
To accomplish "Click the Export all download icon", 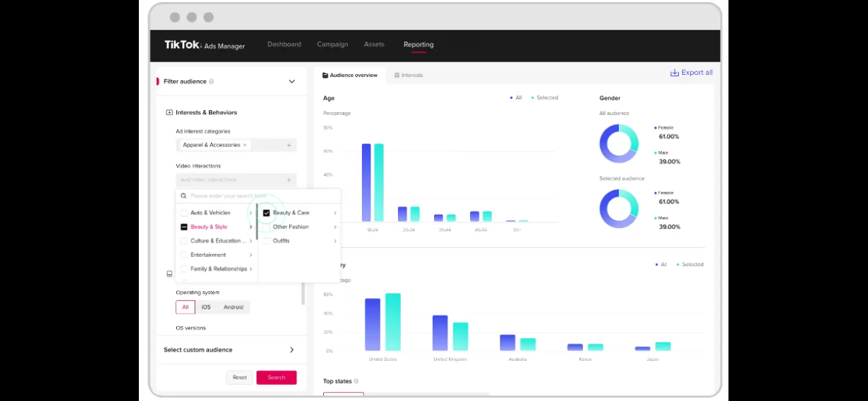I will (674, 73).
